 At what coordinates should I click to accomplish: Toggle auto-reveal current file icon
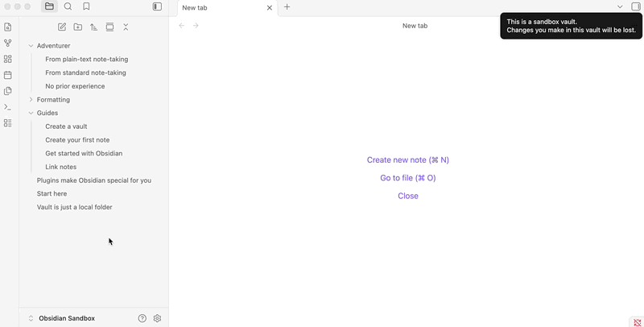point(109,27)
